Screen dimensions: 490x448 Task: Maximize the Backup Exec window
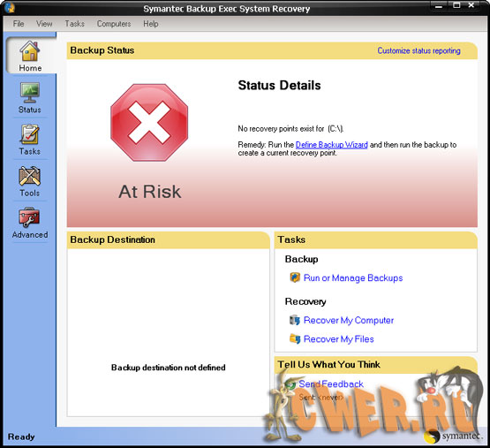456,5
